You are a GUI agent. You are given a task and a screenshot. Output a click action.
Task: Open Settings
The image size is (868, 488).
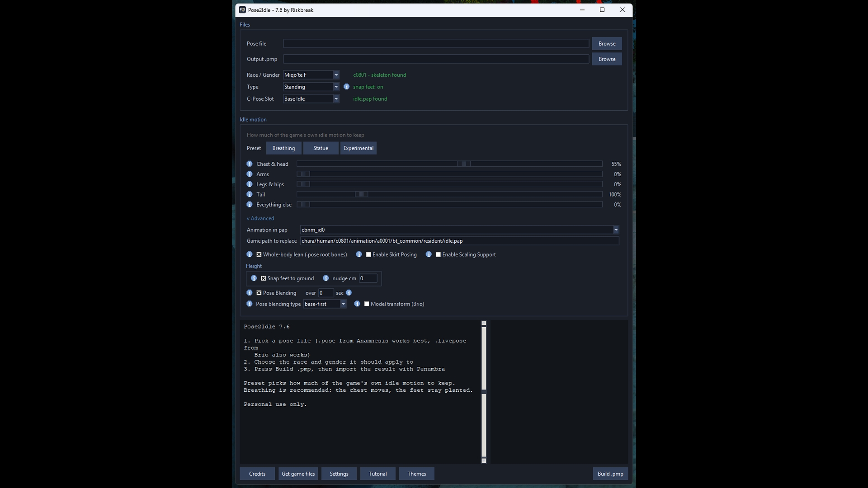(339, 474)
